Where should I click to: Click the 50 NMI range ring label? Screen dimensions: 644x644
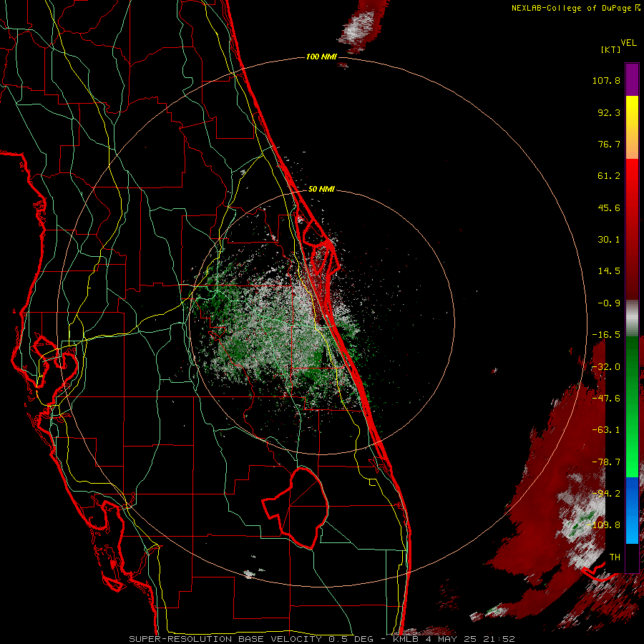point(321,189)
